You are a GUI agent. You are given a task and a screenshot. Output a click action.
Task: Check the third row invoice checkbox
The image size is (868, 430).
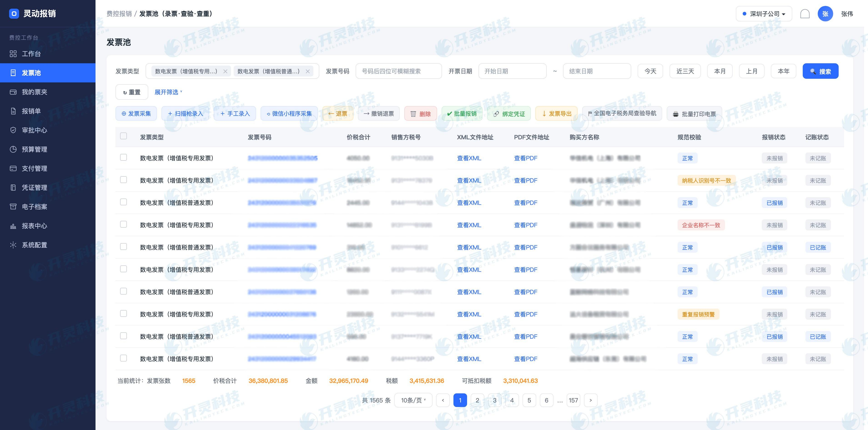pos(124,202)
